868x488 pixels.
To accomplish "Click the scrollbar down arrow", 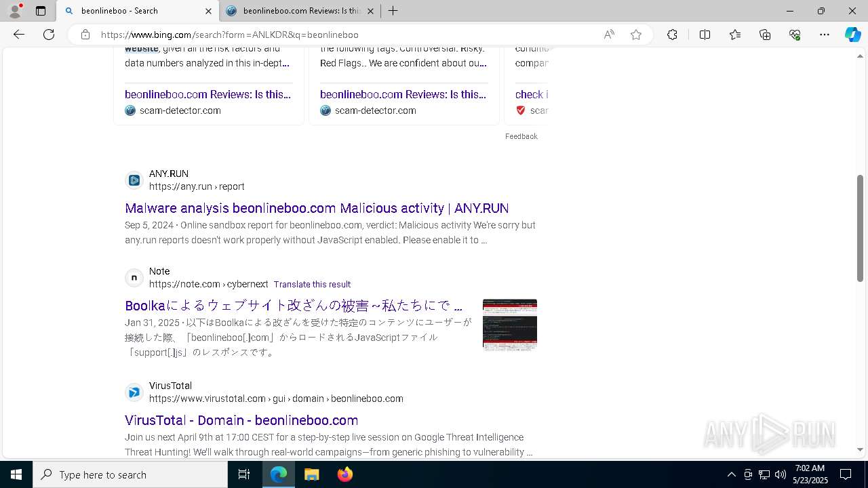I will pyautogui.click(x=860, y=449).
